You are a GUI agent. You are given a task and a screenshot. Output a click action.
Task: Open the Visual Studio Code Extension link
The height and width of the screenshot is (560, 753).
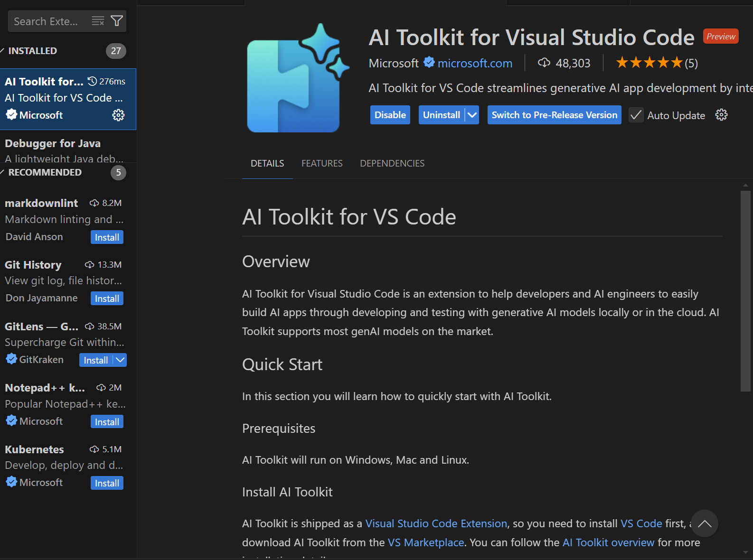pyautogui.click(x=436, y=523)
